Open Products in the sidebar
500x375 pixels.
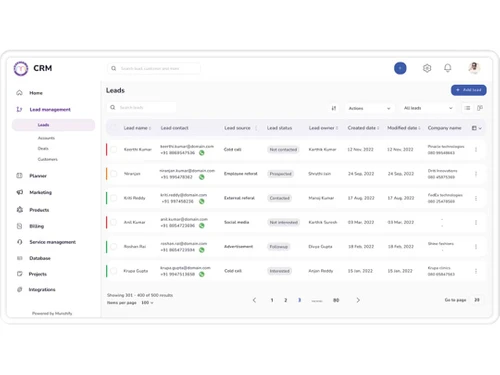(39, 210)
